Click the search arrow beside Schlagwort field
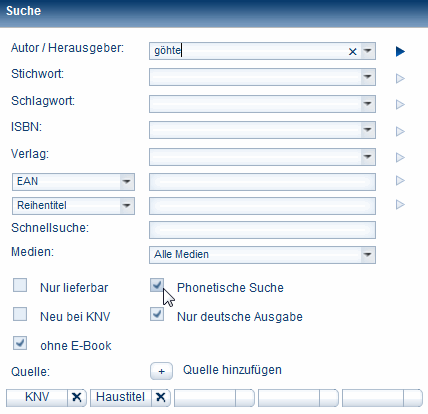The image size is (428, 414). (400, 105)
